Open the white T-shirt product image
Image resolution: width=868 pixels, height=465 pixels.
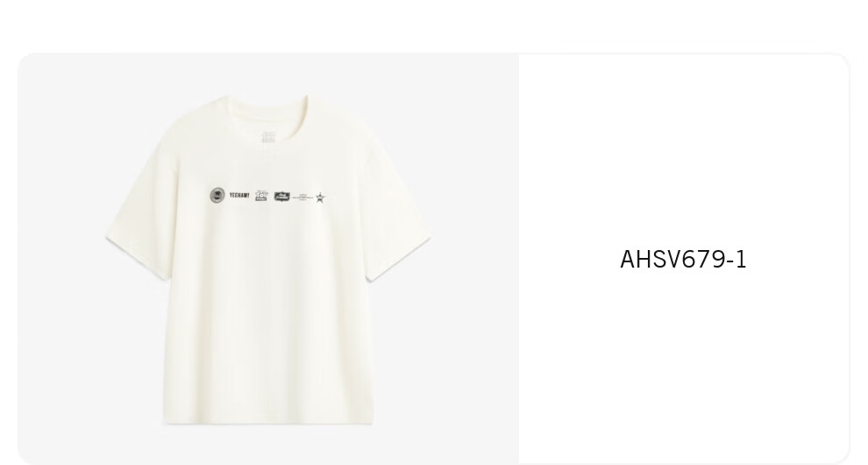[268, 260]
